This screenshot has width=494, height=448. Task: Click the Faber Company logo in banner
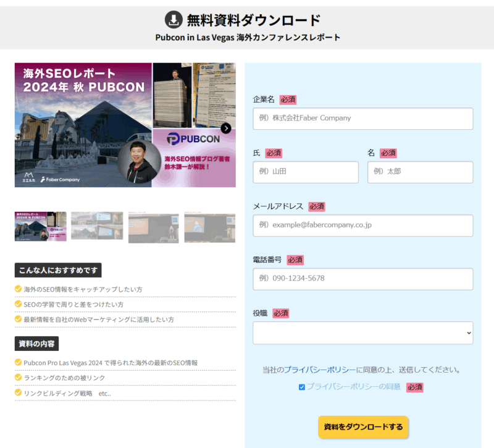[60, 179]
